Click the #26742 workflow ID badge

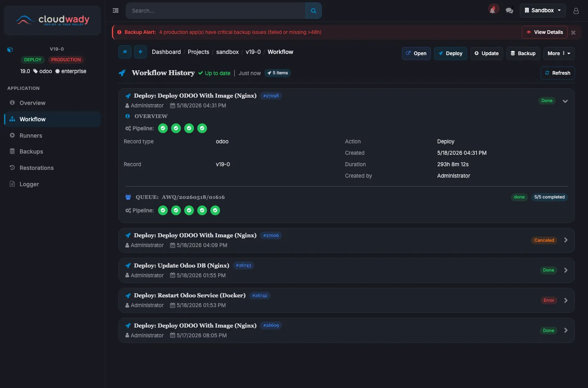point(260,296)
